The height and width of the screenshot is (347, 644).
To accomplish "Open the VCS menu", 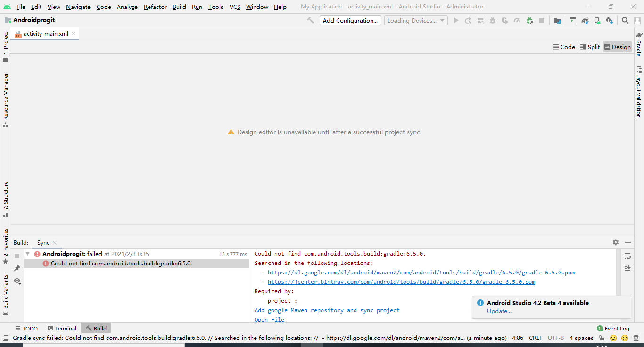I will tap(235, 7).
